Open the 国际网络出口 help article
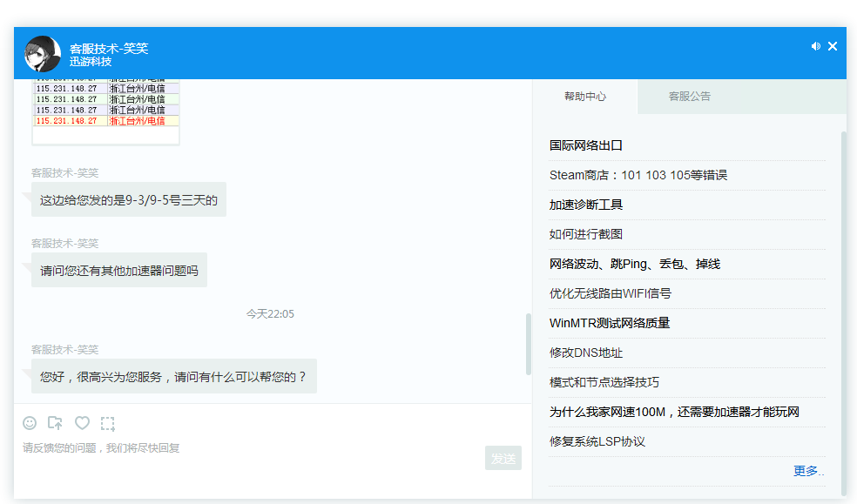Screen dimensions: 857x504 pyautogui.click(x=586, y=145)
